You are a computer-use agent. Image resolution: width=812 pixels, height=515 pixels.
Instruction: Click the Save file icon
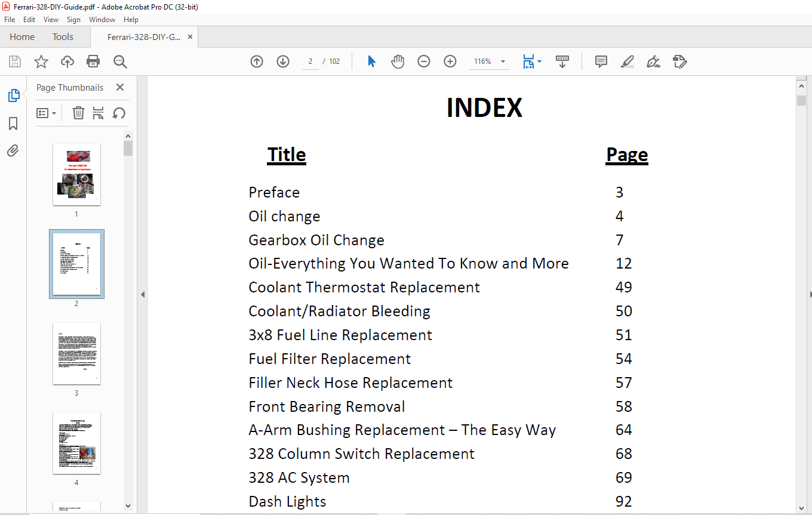pos(15,61)
